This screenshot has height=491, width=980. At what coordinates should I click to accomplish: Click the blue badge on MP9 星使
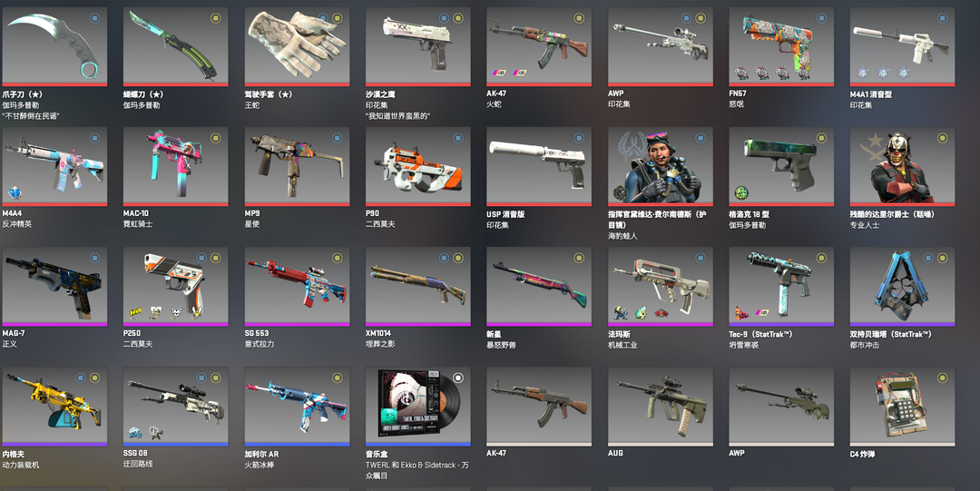(x=337, y=138)
